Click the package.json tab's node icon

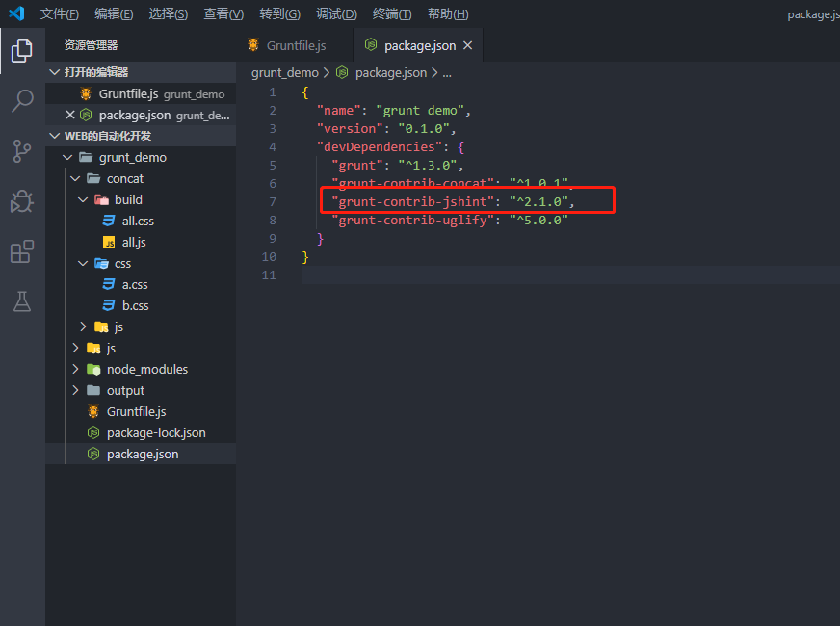[371, 45]
